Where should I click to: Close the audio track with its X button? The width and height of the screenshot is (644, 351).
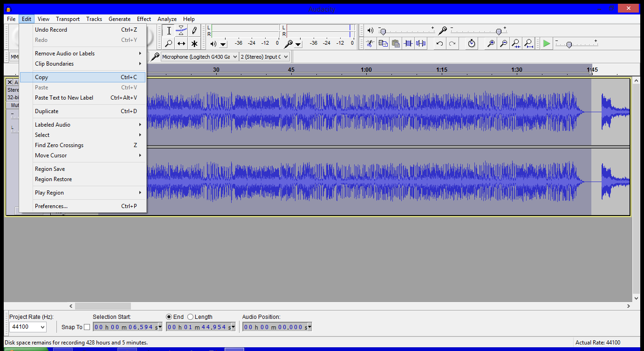[9, 82]
